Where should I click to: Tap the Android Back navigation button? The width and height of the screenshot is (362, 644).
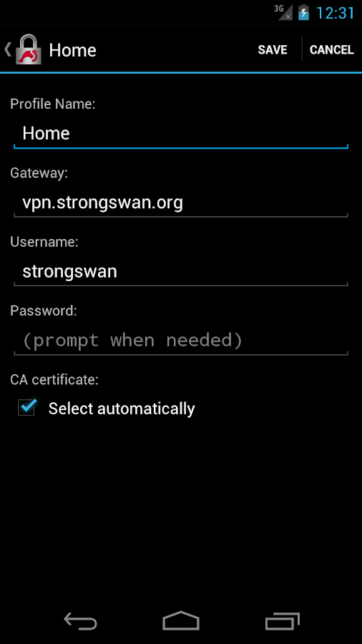(80, 621)
